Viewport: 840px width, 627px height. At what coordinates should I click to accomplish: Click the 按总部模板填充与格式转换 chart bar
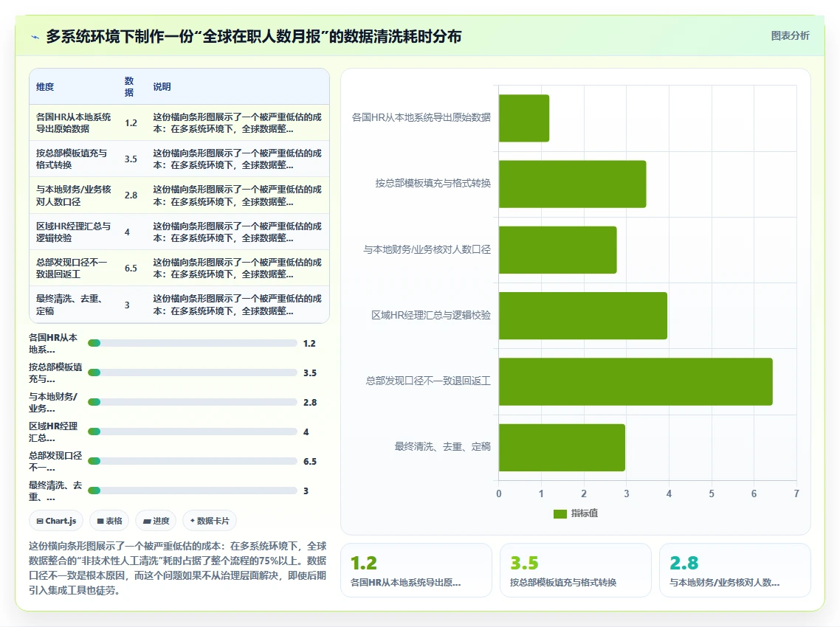(x=572, y=184)
